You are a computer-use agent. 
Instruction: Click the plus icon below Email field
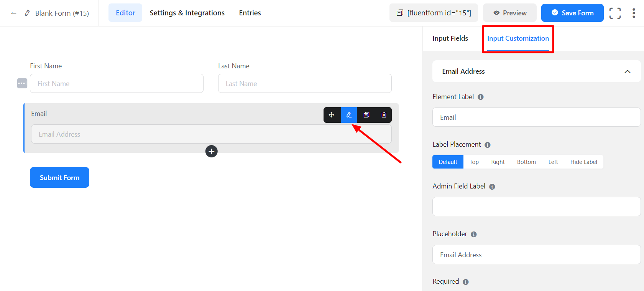(211, 151)
